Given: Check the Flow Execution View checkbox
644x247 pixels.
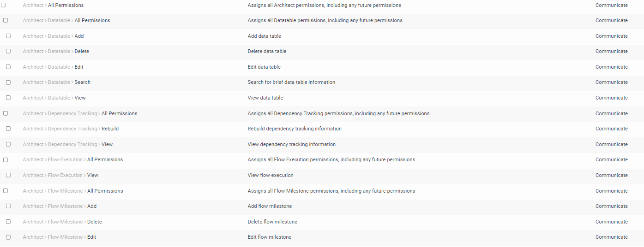Looking at the screenshot, I should (8, 175).
